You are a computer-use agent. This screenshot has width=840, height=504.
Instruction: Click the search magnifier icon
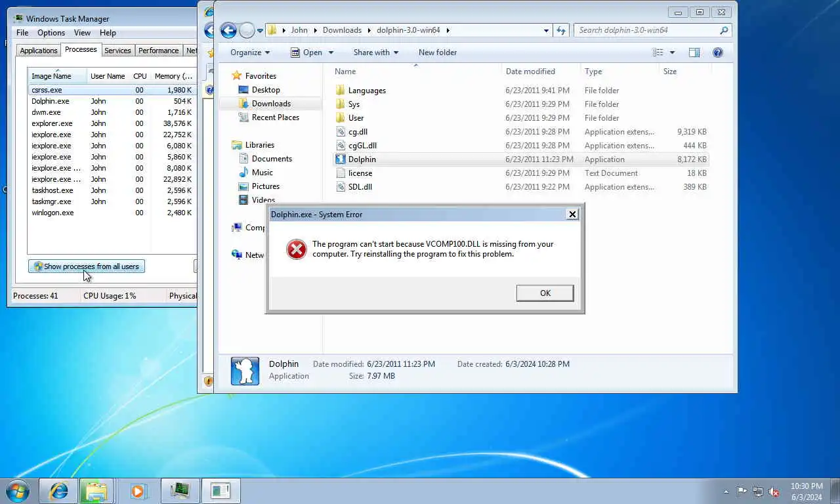click(x=724, y=30)
